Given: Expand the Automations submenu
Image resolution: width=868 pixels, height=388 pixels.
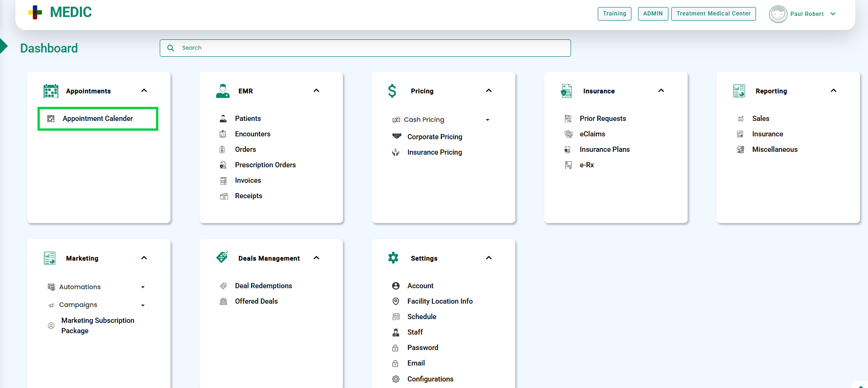Looking at the screenshot, I should point(143,287).
